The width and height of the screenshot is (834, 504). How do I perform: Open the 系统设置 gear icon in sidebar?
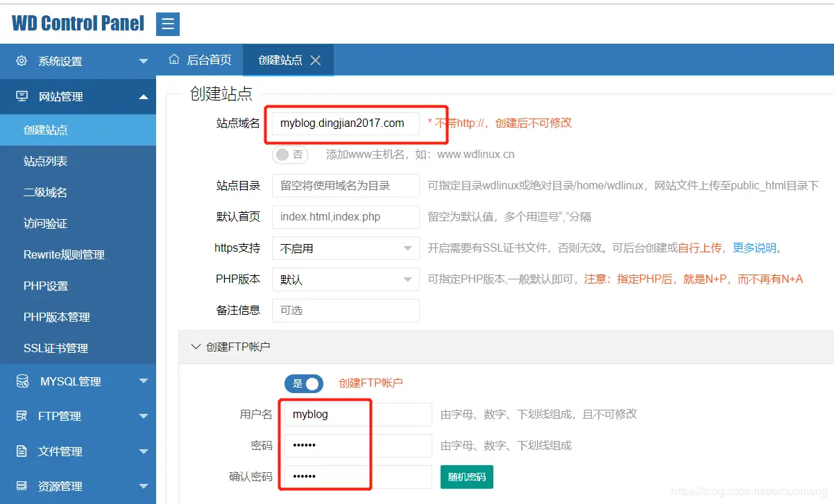22,61
